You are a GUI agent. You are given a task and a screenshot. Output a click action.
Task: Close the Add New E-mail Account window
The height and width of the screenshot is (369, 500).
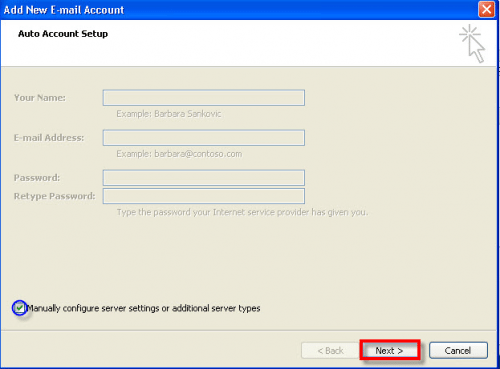tap(486, 9)
